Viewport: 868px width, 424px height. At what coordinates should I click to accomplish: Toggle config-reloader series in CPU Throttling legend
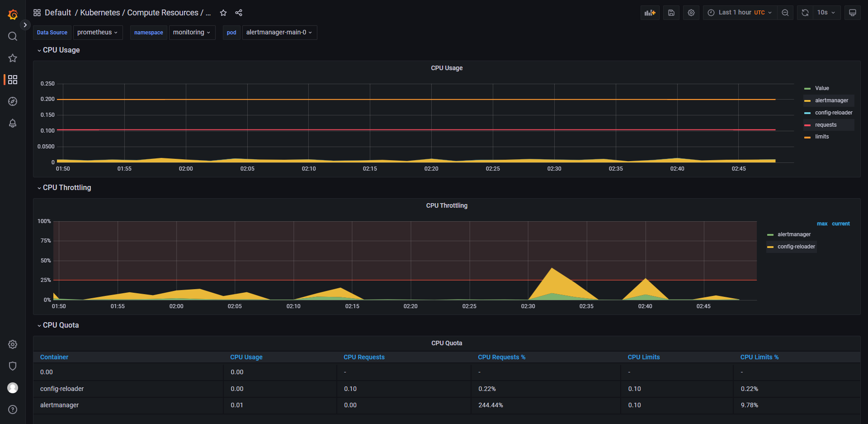coord(796,247)
